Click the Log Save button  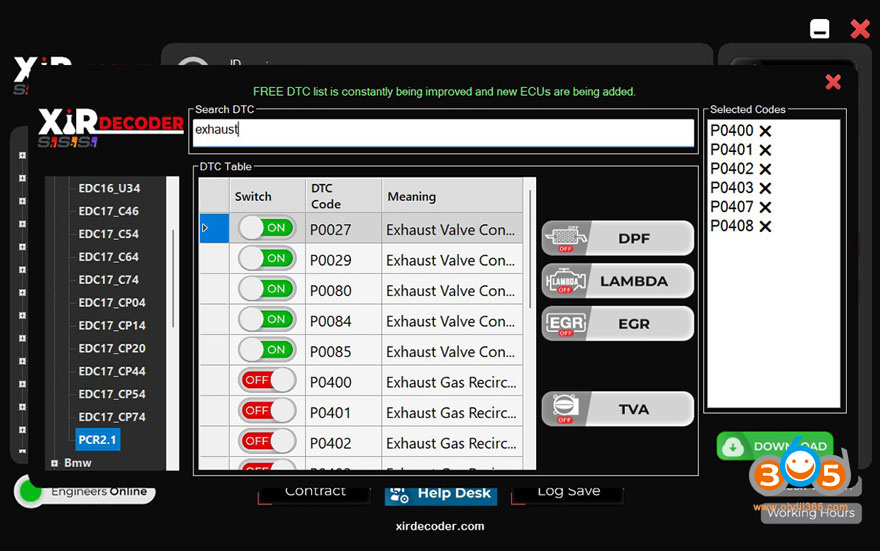point(569,493)
